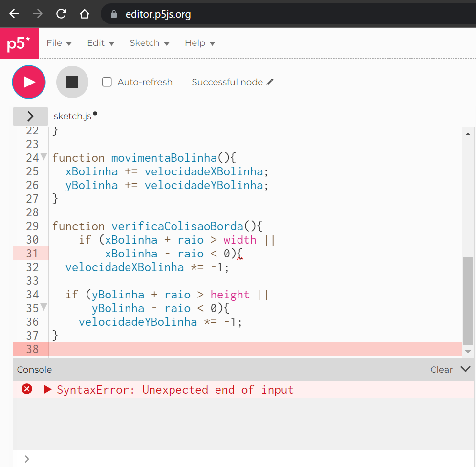Click the p5* logo
476x467 pixels.
tap(20, 43)
